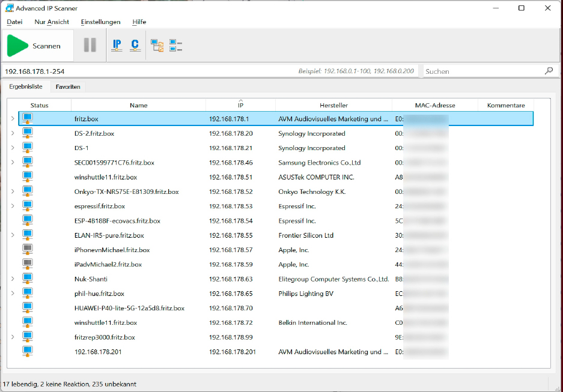Expand the fritz.box row
The height and width of the screenshot is (392, 563).
pos(13,119)
